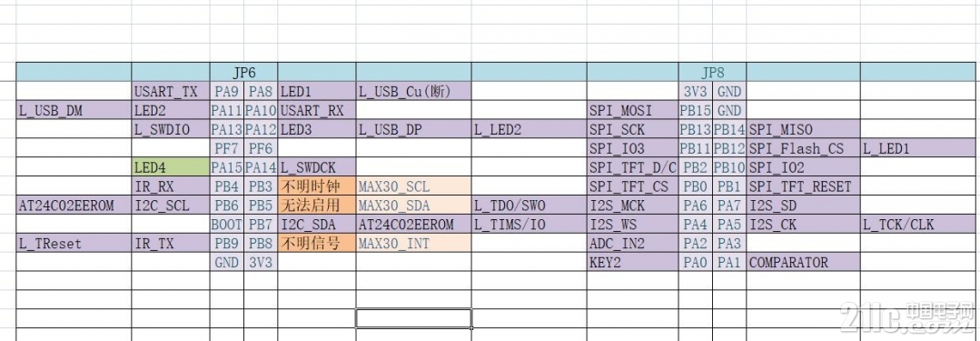
Task: Select the MAX30_INT cell
Action: click(414, 243)
